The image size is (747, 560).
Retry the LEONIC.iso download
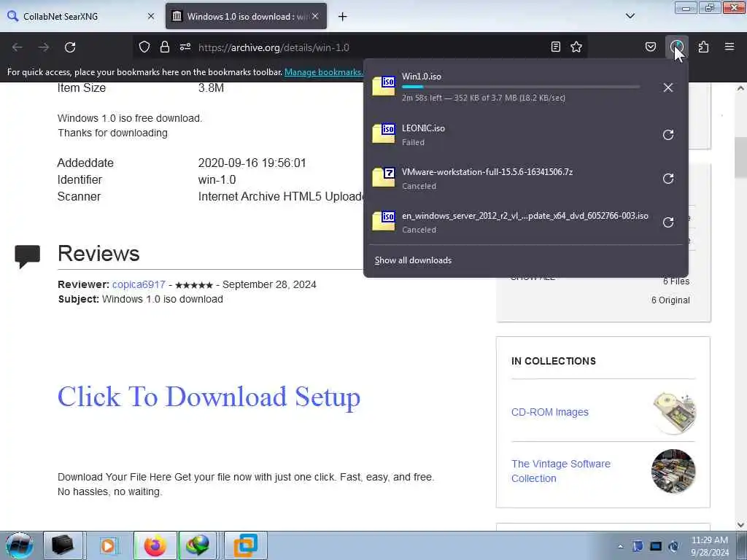pos(668,135)
